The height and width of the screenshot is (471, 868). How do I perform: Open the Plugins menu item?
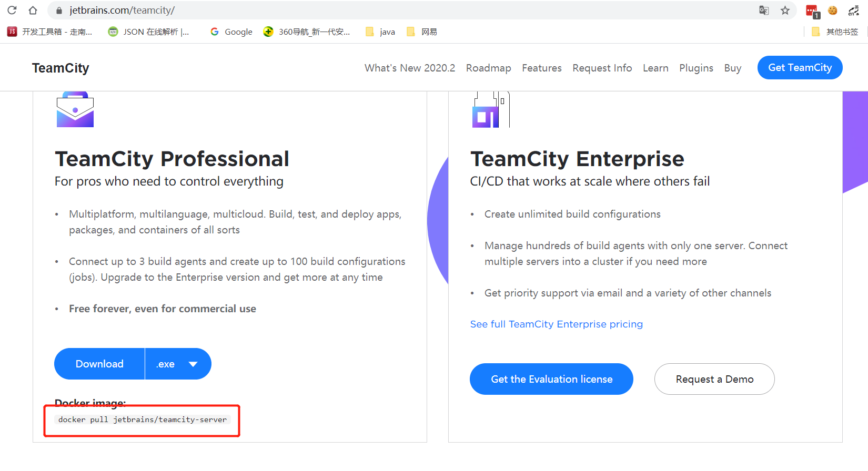coord(696,68)
